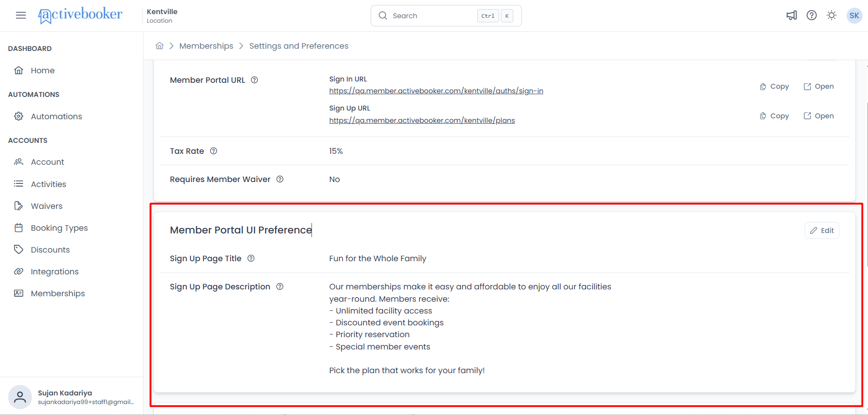Click the home breadcrumb icon
The image size is (868, 415).
[x=159, y=46]
